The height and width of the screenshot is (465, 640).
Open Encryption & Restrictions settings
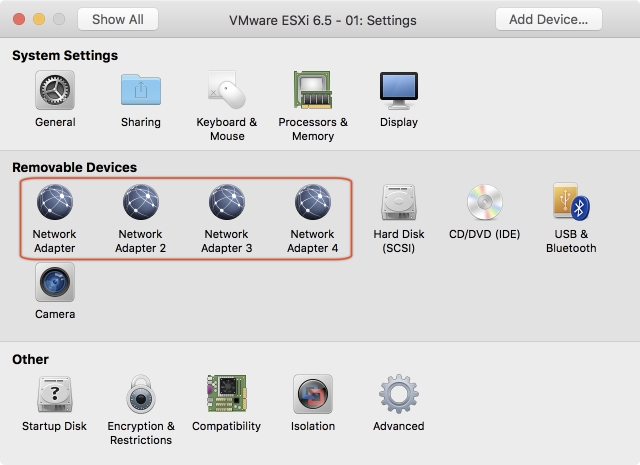(141, 395)
